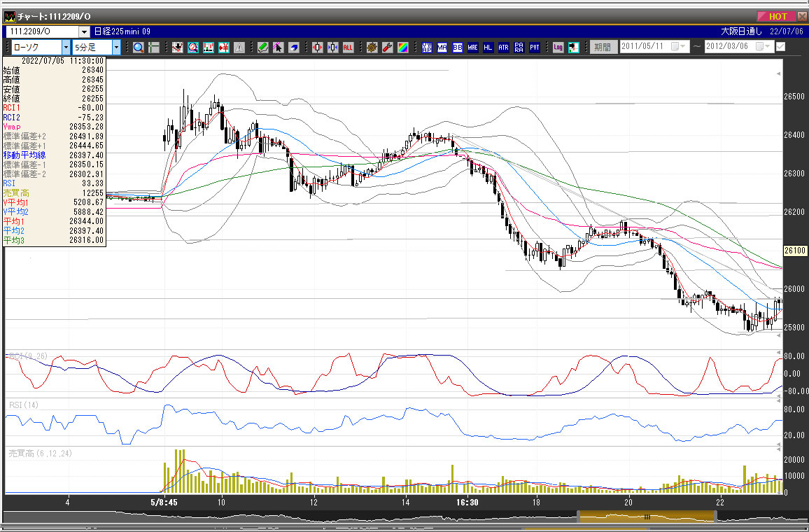Viewport: 809px width, 532px height.
Task: Click the yen price display icon
Action: tap(224, 48)
